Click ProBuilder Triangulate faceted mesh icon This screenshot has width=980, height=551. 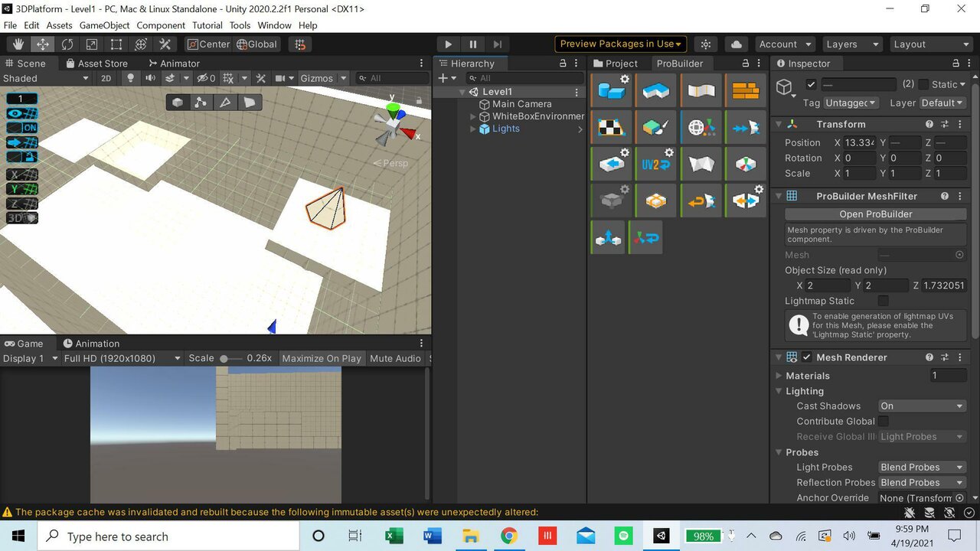pos(701,164)
